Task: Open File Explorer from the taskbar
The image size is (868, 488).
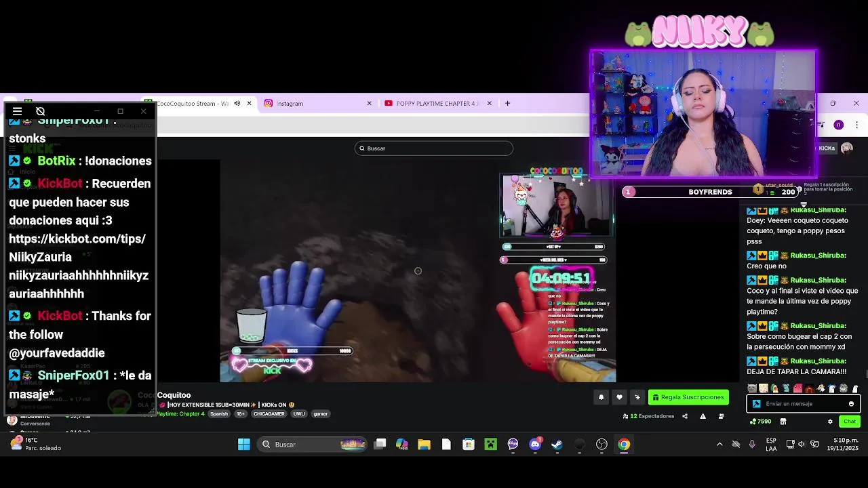Action: [x=424, y=445]
